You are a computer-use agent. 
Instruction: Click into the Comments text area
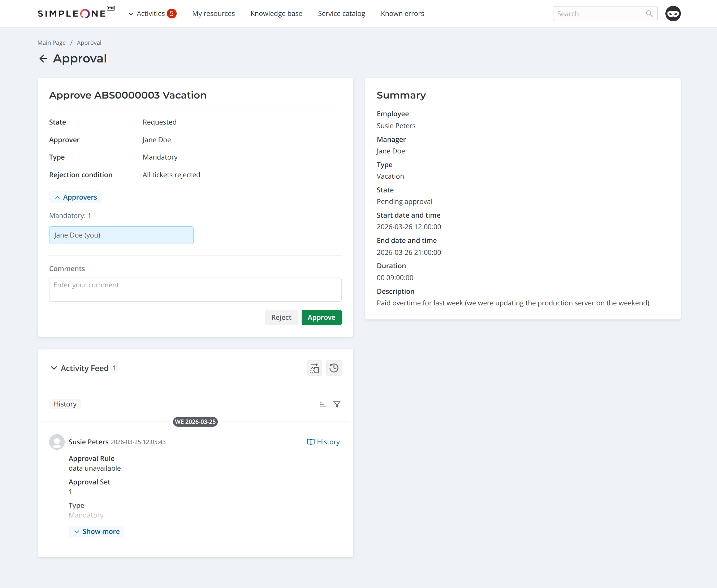coord(195,289)
